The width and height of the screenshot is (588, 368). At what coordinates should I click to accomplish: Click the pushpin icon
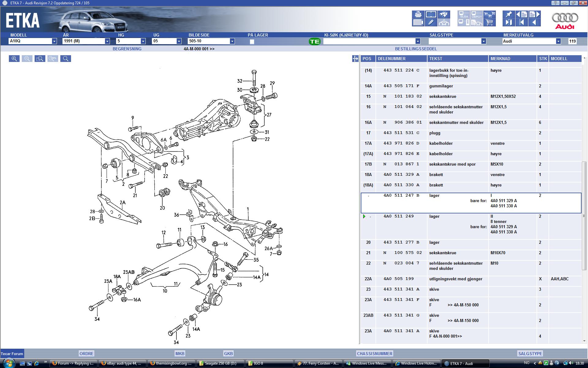tap(509, 14)
